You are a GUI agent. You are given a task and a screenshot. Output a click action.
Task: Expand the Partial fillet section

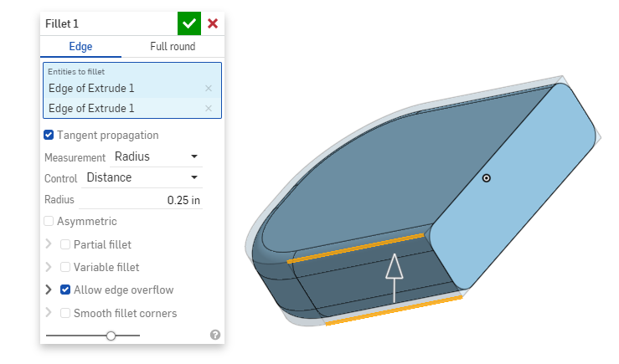[49, 244]
